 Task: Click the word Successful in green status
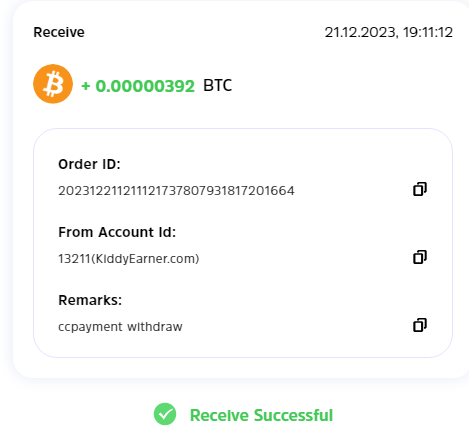293,415
